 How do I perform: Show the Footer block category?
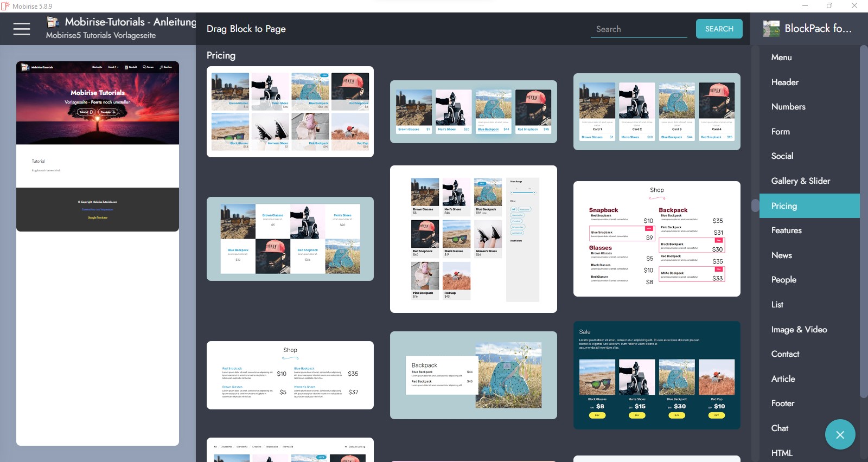tap(782, 403)
